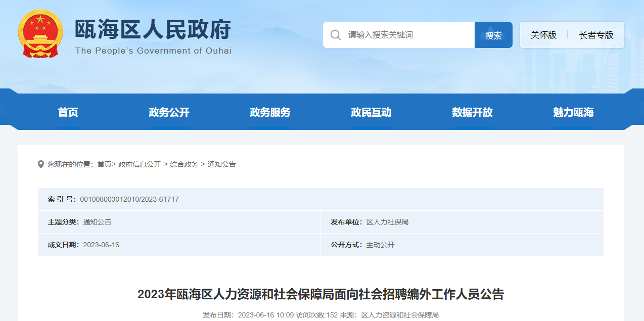This screenshot has width=644, height=321.
Task: Click the 首页 breadcrumb link
Action: [x=104, y=164]
